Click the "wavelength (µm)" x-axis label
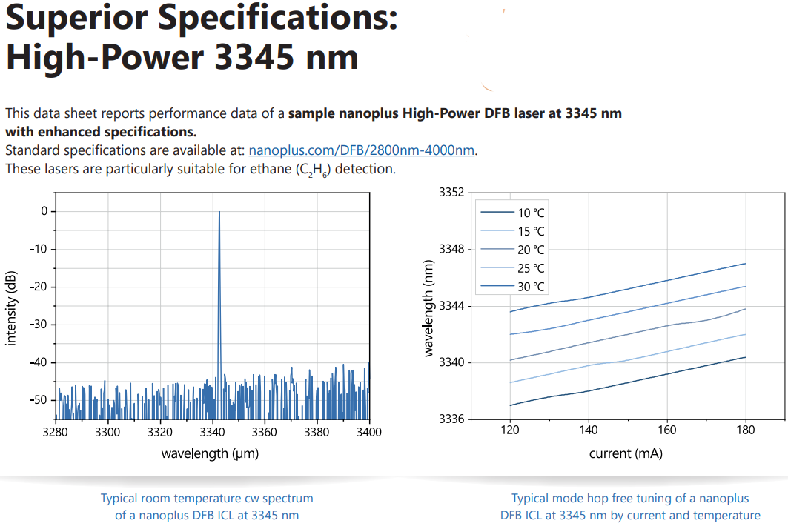788x532 pixels. [210, 453]
